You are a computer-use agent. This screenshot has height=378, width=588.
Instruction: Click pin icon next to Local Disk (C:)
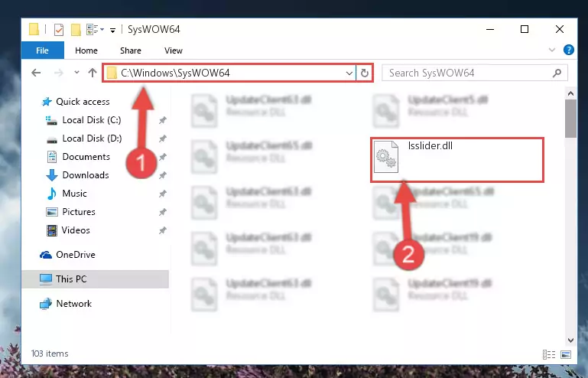162,120
